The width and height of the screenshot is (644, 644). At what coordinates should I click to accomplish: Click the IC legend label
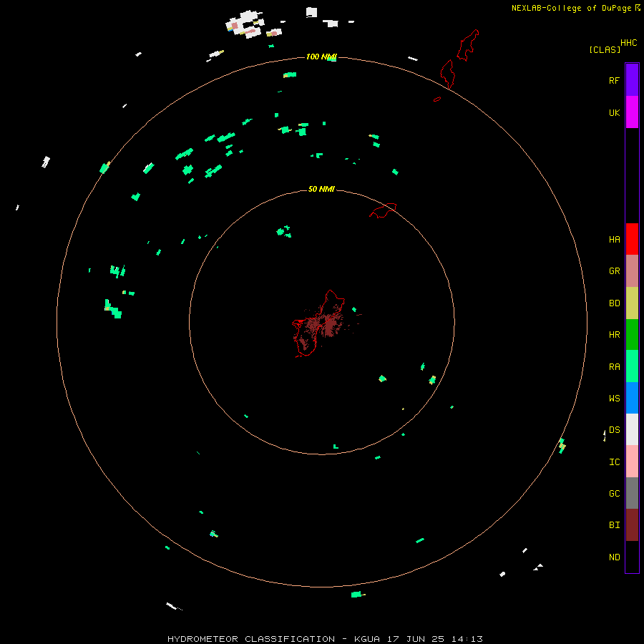[x=614, y=462]
